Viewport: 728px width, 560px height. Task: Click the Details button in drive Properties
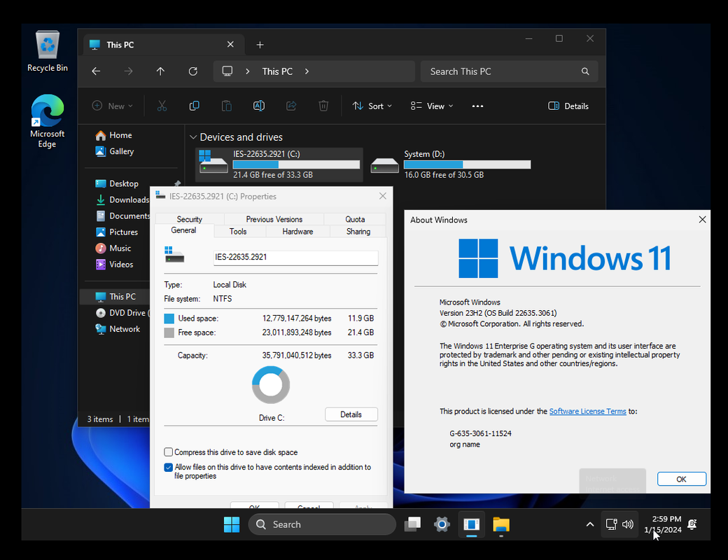[x=351, y=414]
